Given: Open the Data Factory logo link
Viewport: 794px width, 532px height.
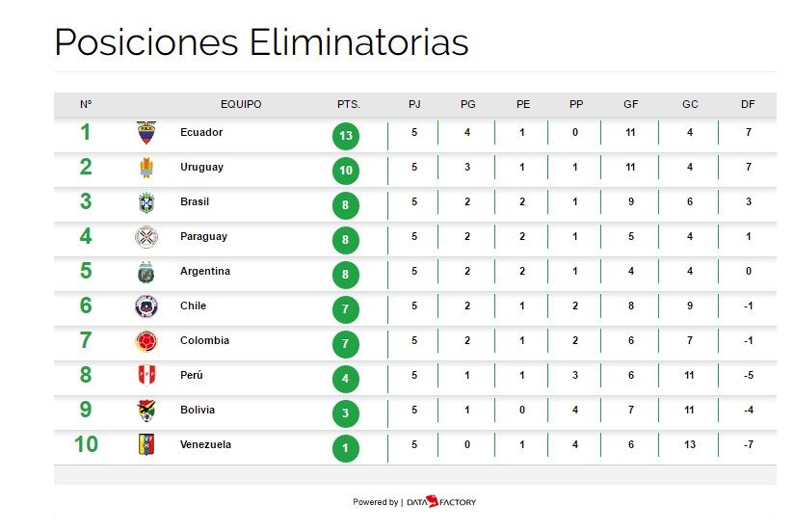Looking at the screenshot, I should click(x=441, y=502).
